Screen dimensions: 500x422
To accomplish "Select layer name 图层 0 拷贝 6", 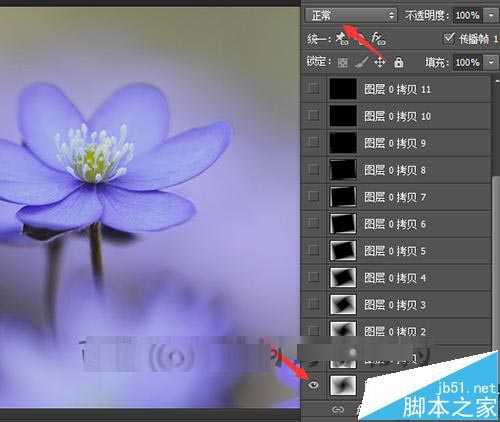I will (395, 224).
